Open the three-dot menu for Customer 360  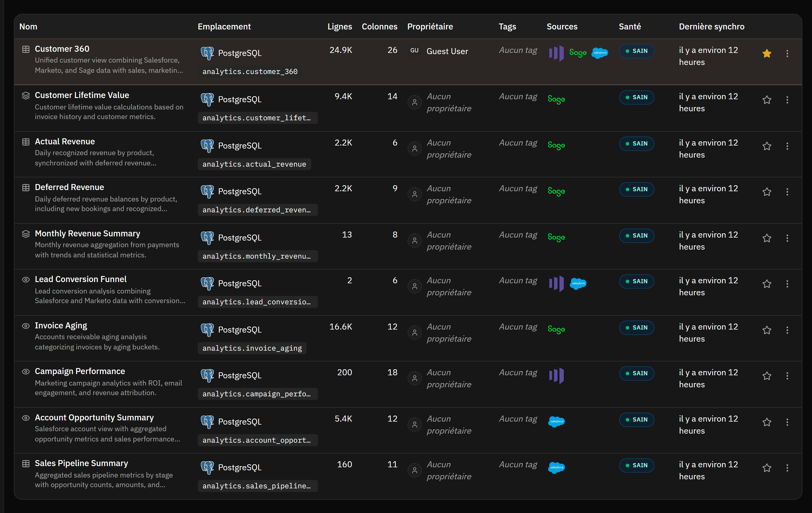(787, 53)
